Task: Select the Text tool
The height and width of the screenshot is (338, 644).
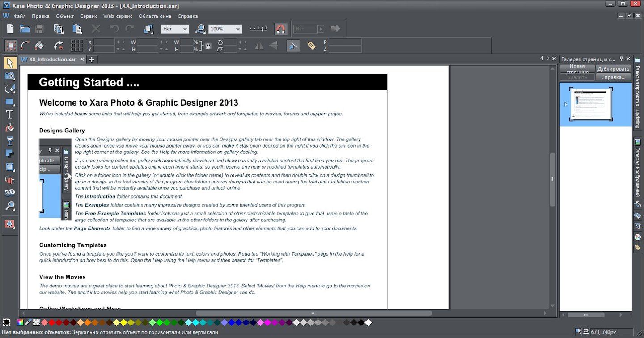Action: tap(9, 115)
